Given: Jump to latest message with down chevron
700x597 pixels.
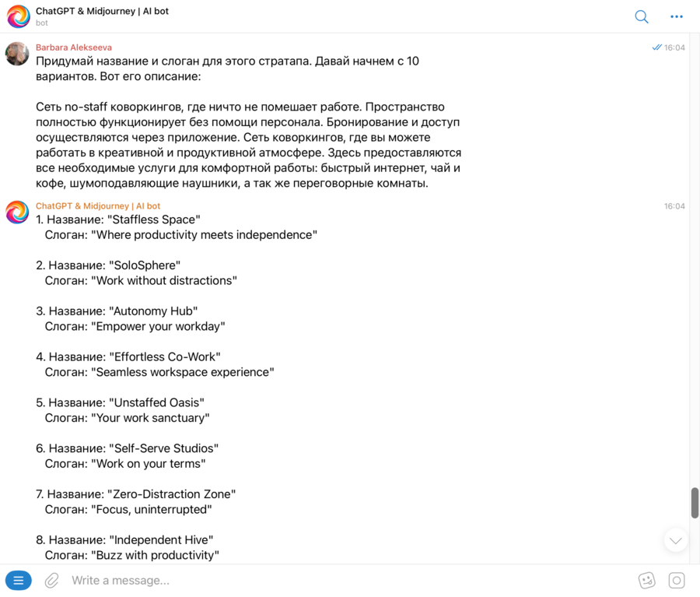Looking at the screenshot, I should (675, 540).
